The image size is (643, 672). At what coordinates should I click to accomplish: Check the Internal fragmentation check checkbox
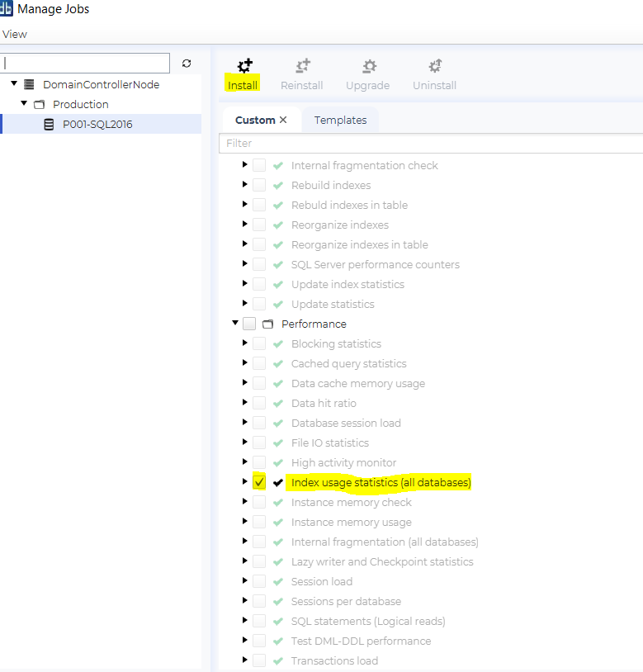(x=259, y=165)
